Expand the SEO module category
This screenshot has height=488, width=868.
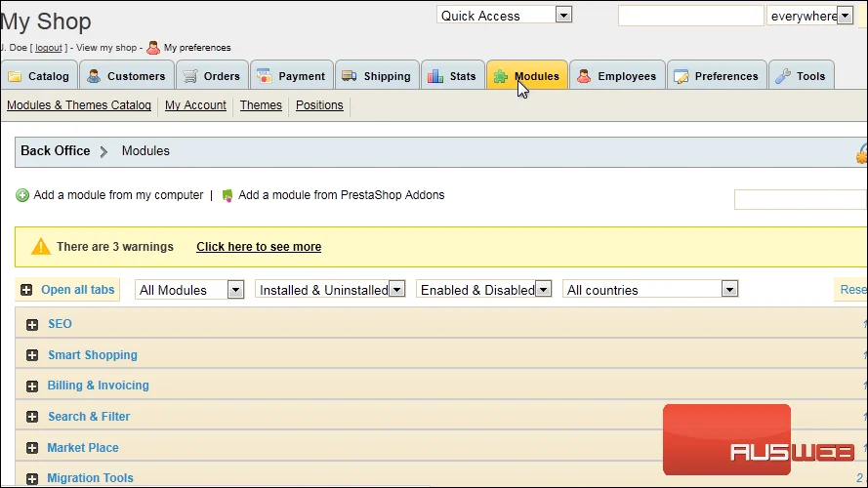pos(32,325)
